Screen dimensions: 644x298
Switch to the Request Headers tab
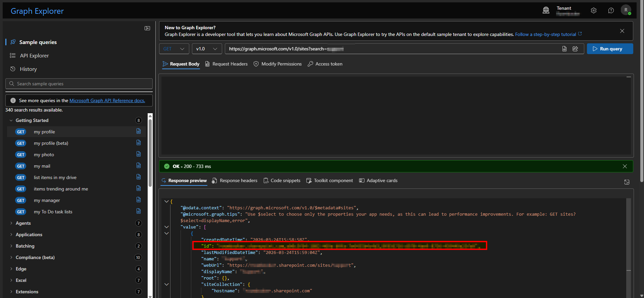(x=227, y=64)
